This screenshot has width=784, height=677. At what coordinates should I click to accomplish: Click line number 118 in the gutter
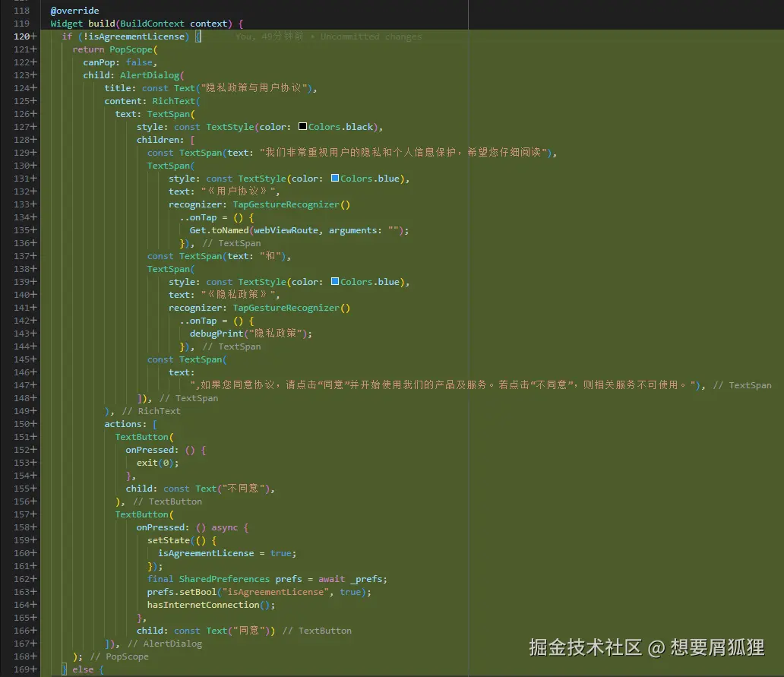pos(22,11)
